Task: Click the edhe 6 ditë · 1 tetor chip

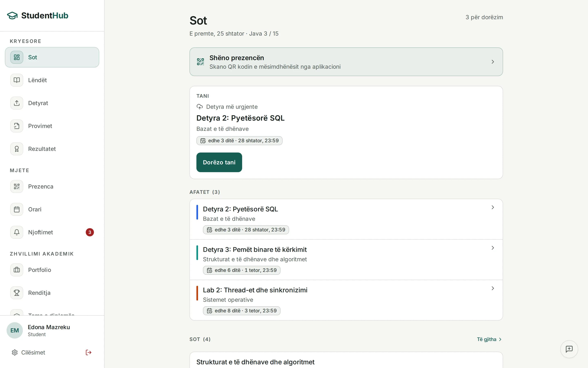Action: (x=242, y=270)
